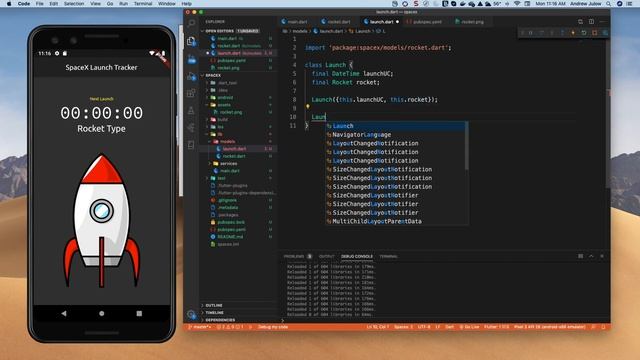
Task: Tap the Android recents square button on emulator
Action: pyautogui.click(x=139, y=313)
